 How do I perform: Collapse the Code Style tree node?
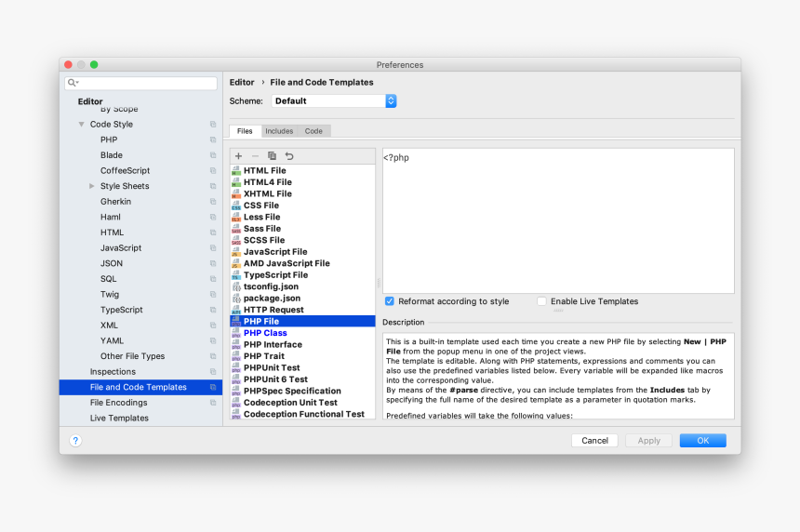(82, 125)
